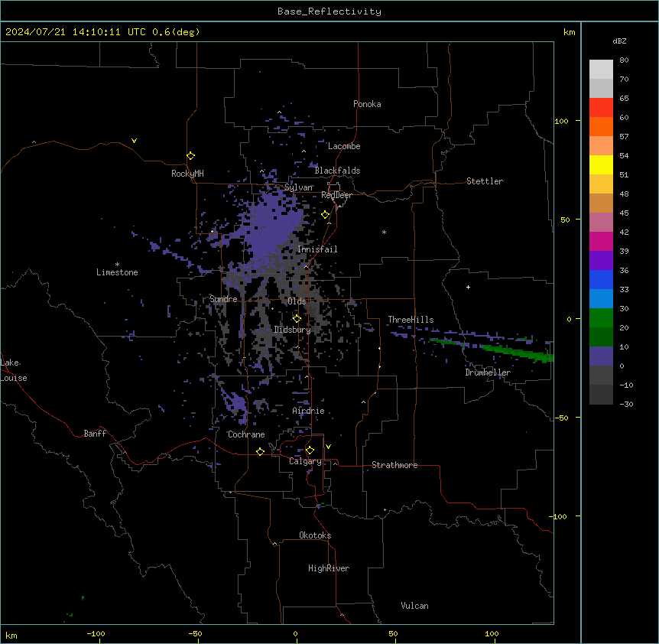Image resolution: width=659 pixels, height=644 pixels.
Task: Select the RedDeer city label
Action: (x=336, y=195)
